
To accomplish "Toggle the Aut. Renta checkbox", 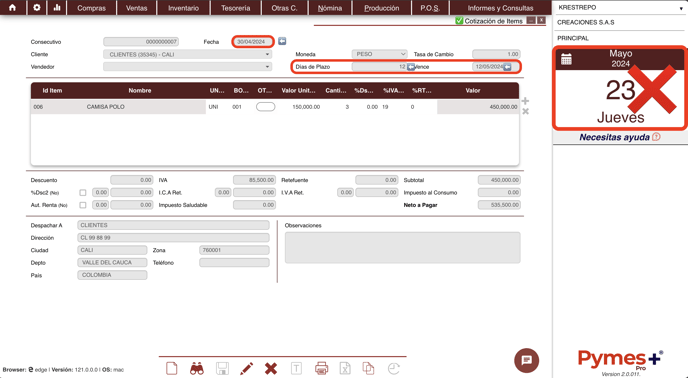I will point(82,205).
